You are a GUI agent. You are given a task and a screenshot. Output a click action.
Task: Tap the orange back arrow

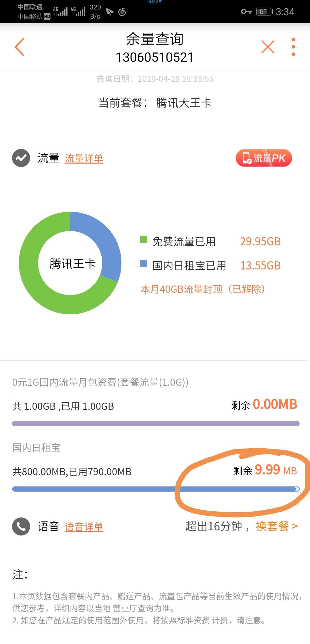pos(20,47)
